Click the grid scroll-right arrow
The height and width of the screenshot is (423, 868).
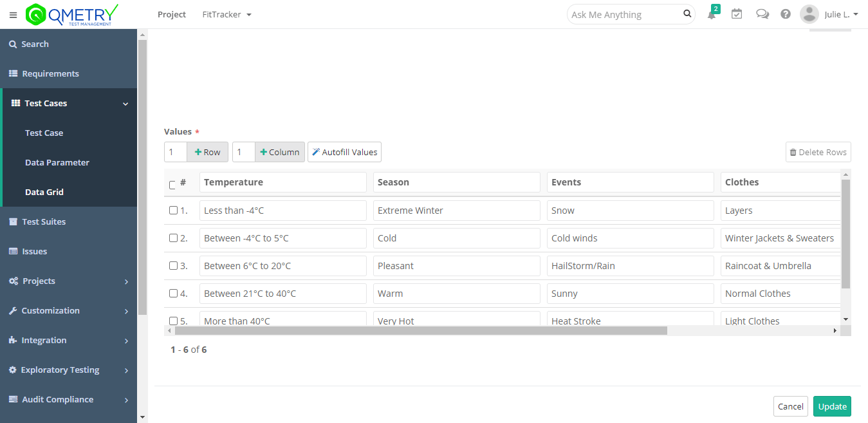coord(835,330)
